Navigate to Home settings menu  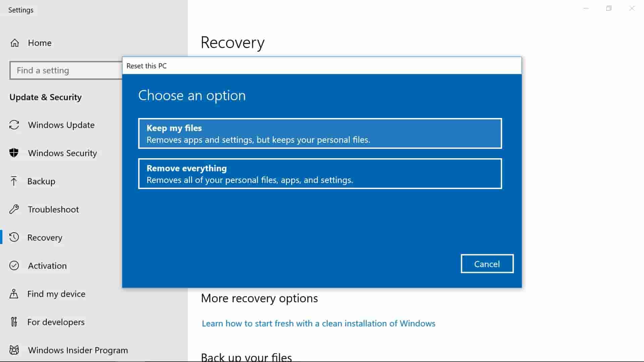point(39,43)
